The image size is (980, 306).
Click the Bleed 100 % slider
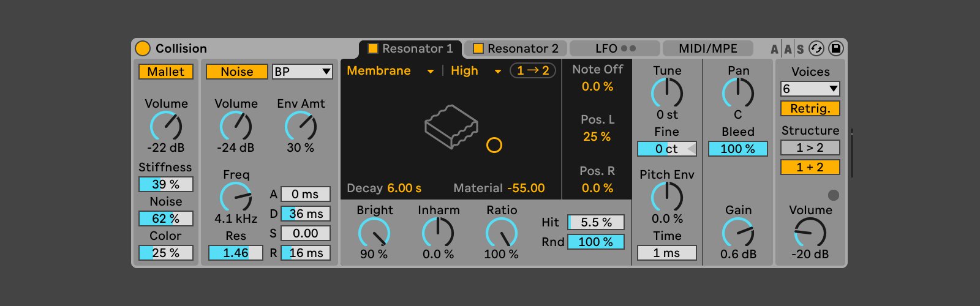[738, 149]
